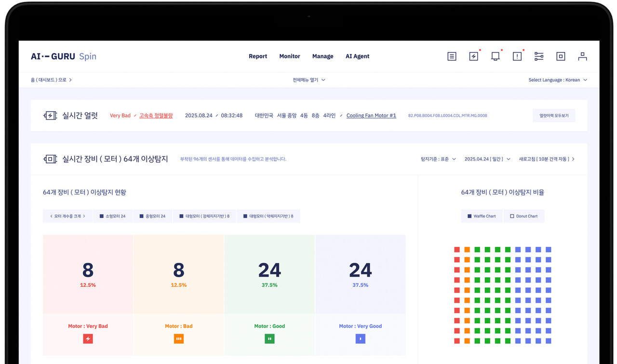Open the exclamation warning icon in header
Image resolution: width=617 pixels, height=364 pixels.
pyautogui.click(x=517, y=56)
